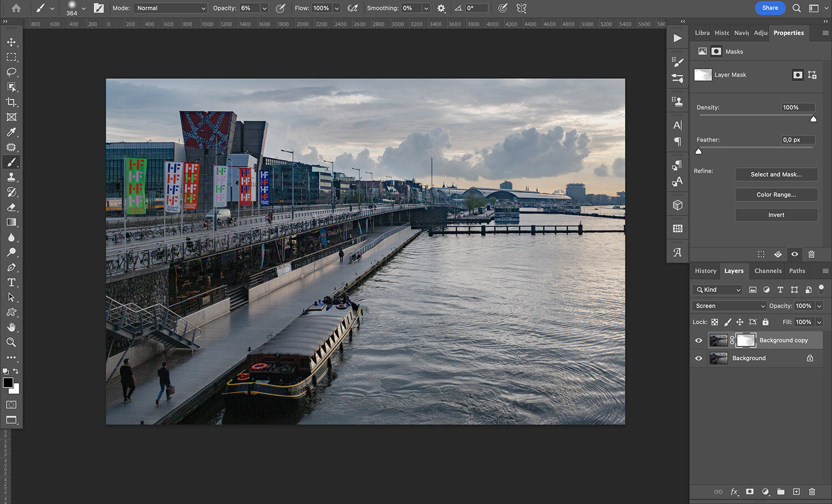This screenshot has width=832, height=504.
Task: Hide the Background copy layer
Action: [x=698, y=340]
